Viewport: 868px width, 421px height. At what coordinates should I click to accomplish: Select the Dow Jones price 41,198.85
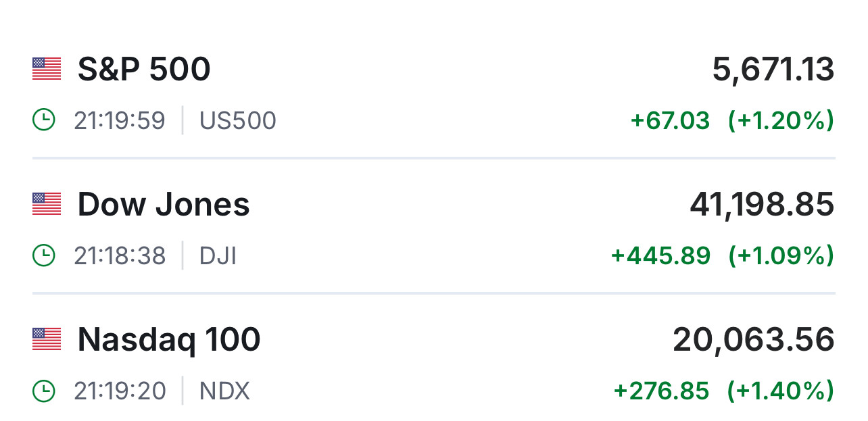[x=762, y=205]
